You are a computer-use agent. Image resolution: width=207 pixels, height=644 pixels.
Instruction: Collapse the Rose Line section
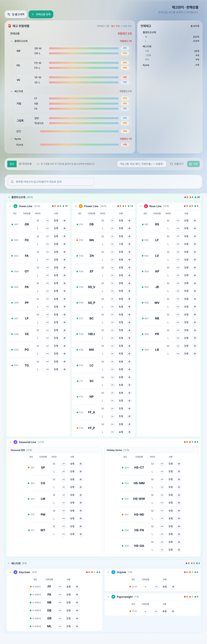click(141, 206)
